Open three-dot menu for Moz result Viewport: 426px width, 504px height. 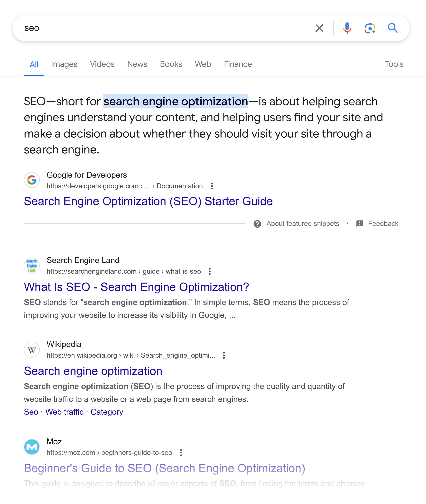[x=181, y=453]
